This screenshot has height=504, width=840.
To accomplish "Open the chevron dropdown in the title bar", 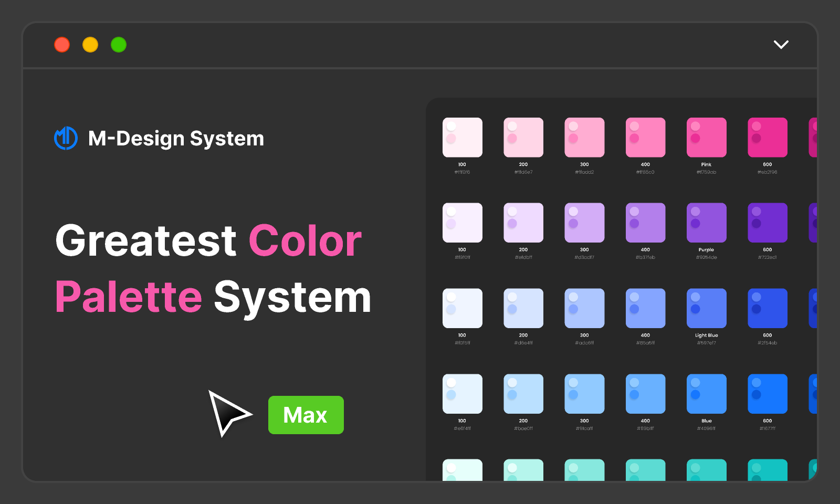I will coord(781,45).
